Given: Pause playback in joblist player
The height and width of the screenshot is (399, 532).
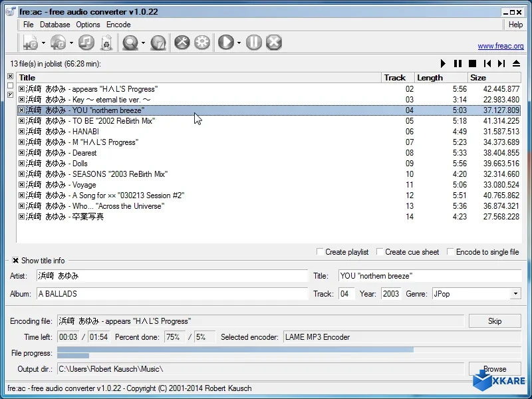Looking at the screenshot, I should pyautogui.click(x=458, y=63).
